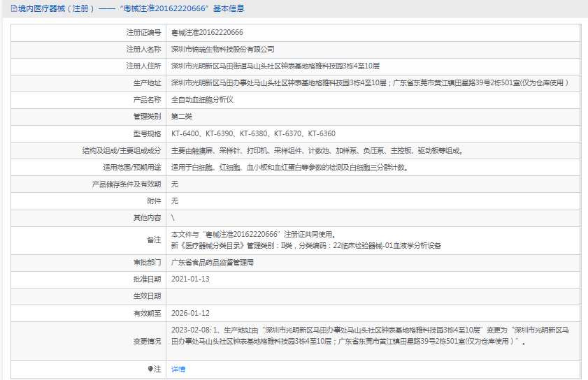Select approval date 2021-01-13
The height and width of the screenshot is (380, 588).
pos(190,279)
